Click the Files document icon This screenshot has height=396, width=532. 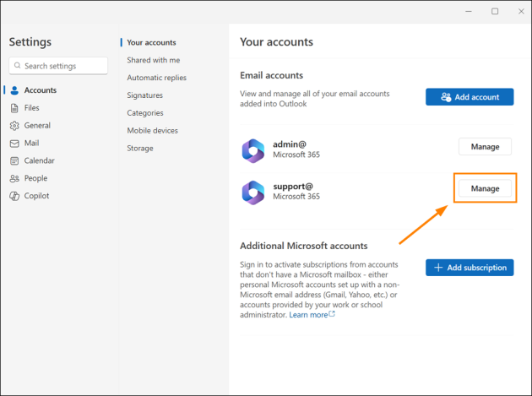pos(14,108)
